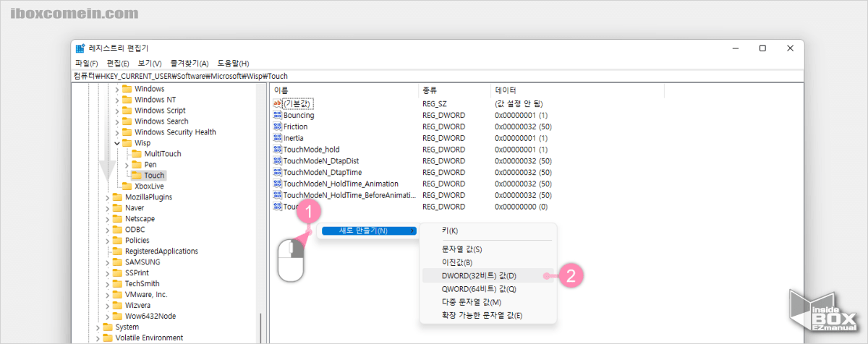Click the Friction DWORD value icon
Image resolution: width=868 pixels, height=344 pixels.
point(277,126)
